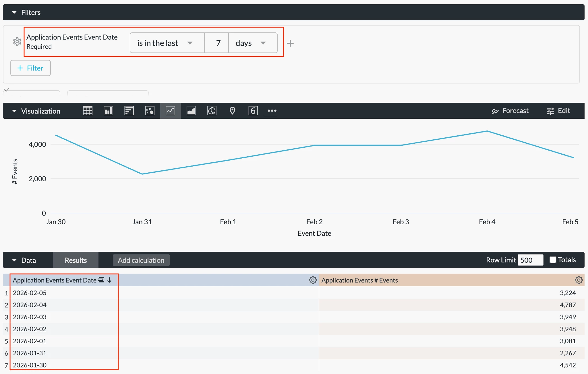Collapse the Filters section
The height and width of the screenshot is (374, 588).
14,12
